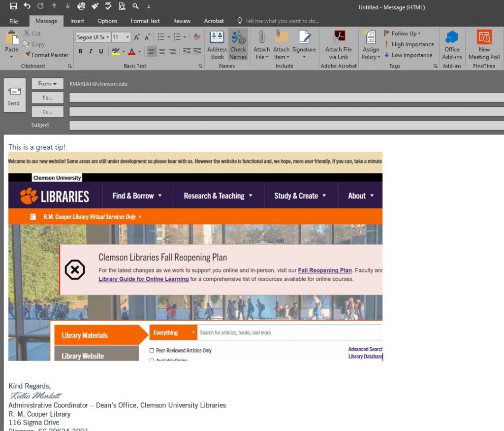The width and height of the screenshot is (504, 431).
Task: Click the Cc... recipients button
Action: click(48, 112)
